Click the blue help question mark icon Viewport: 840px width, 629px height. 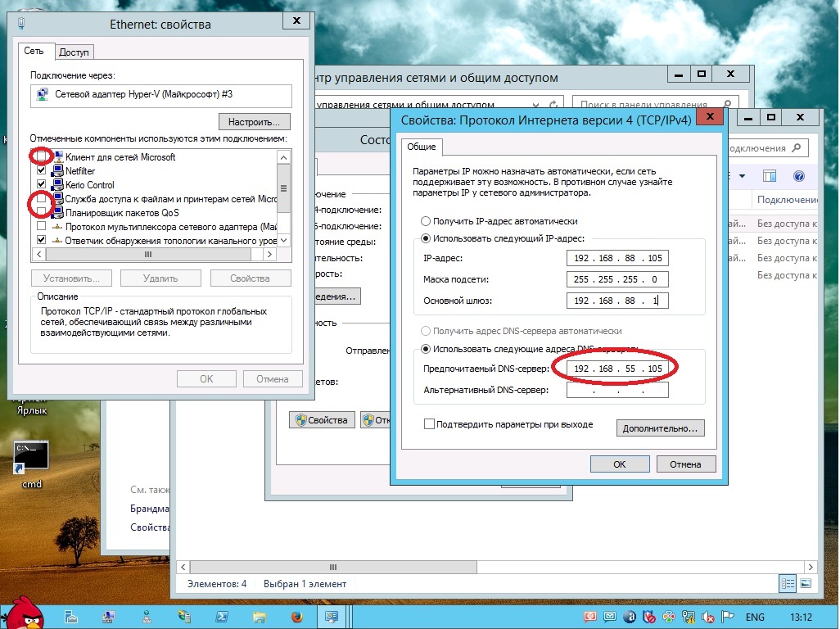pos(799,176)
